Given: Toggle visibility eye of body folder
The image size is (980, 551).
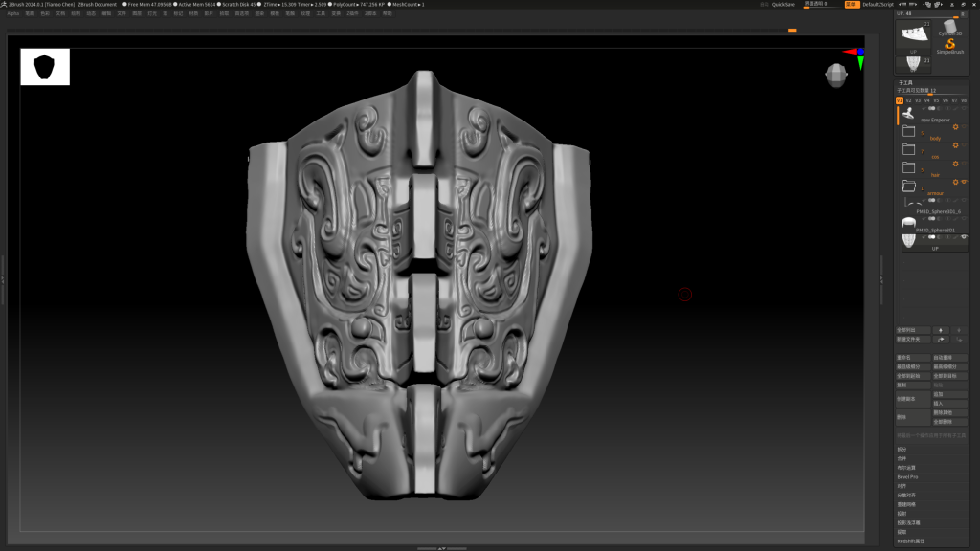Looking at the screenshot, I should 964,127.
